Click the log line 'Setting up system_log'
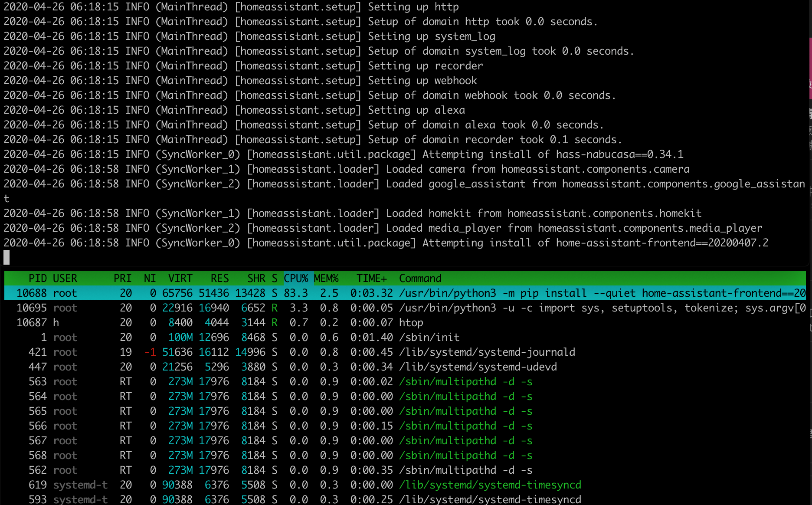Viewport: 812px width, 505px height. [x=249, y=36]
